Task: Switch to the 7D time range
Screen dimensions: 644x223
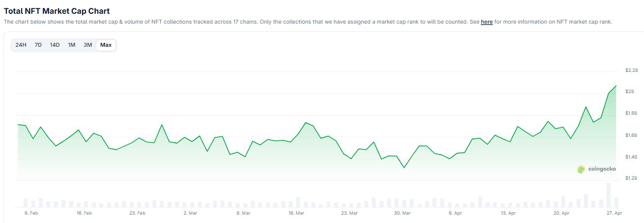Action: pos(38,45)
